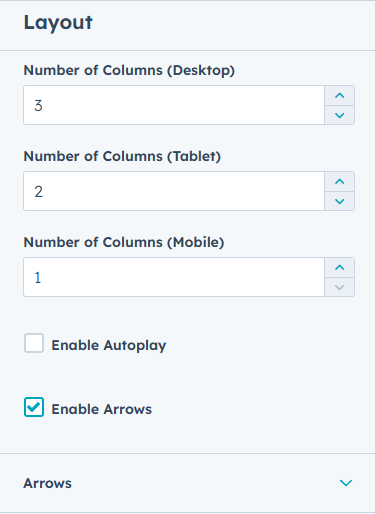Select the Number of Columns (Desktop) label
The width and height of the screenshot is (375, 514).
coord(129,70)
